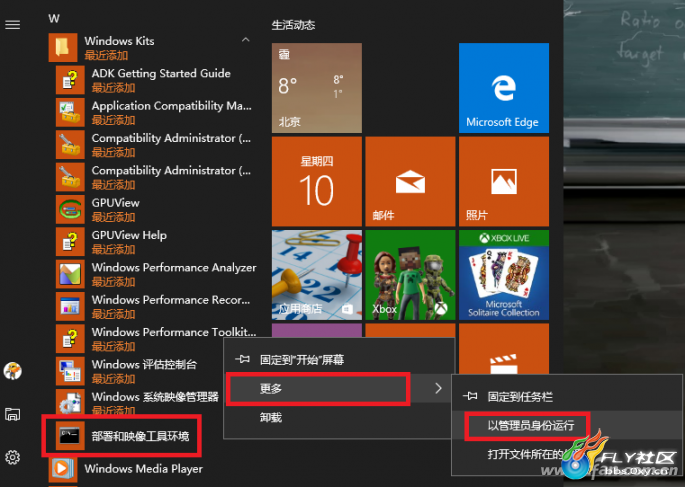Click 部署和映像工具环境 label text
This screenshot has height=487, width=685.
coord(140,436)
